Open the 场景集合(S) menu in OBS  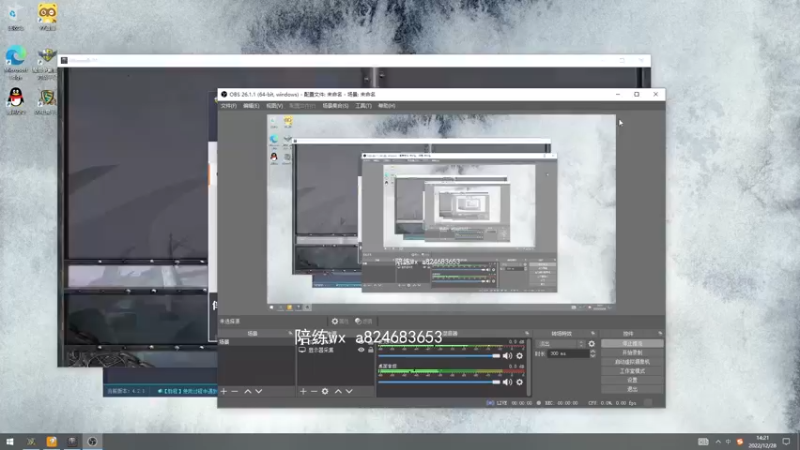coord(335,106)
